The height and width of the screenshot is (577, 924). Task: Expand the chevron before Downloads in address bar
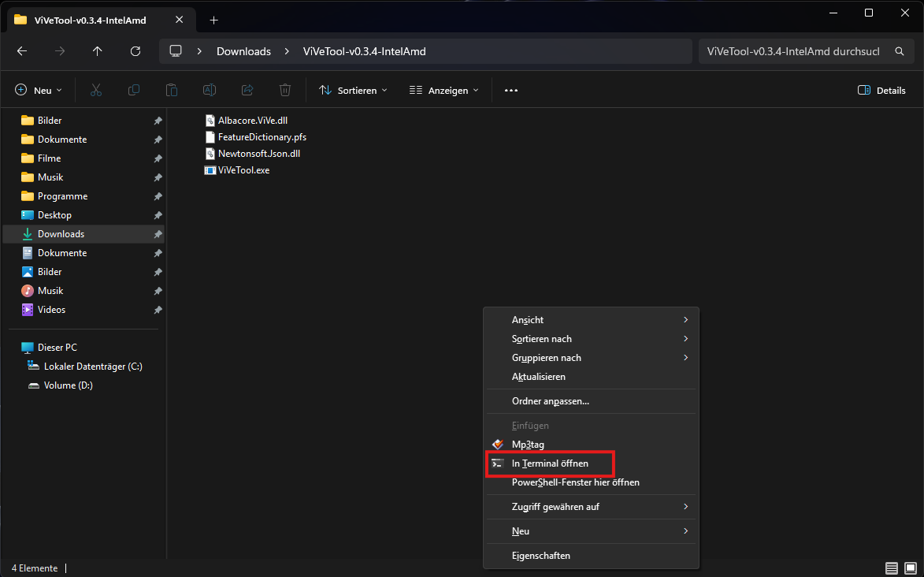[x=200, y=51]
